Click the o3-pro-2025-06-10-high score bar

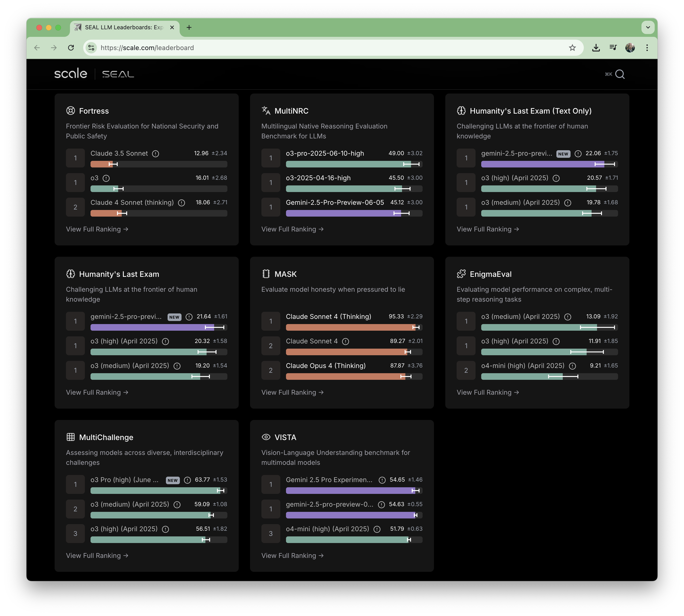354,164
